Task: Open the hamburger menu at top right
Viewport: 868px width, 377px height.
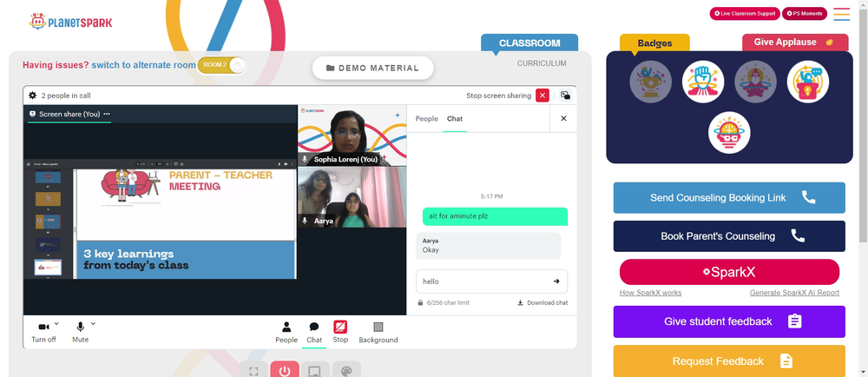Action: (x=841, y=14)
